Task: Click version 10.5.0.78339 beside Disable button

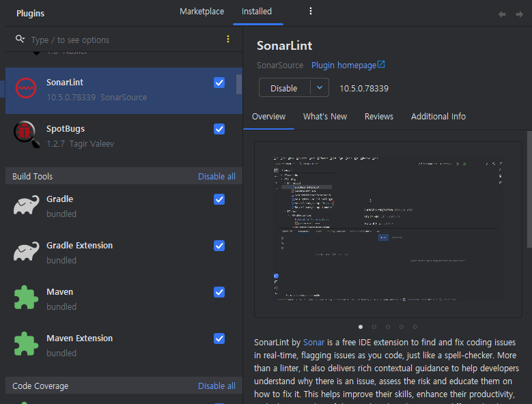Action: point(364,89)
